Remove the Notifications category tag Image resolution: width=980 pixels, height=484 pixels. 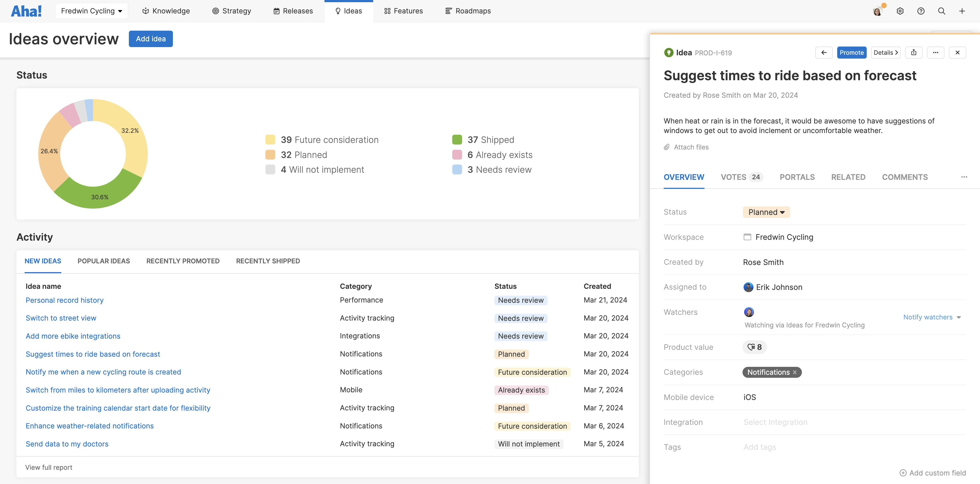[x=795, y=372]
